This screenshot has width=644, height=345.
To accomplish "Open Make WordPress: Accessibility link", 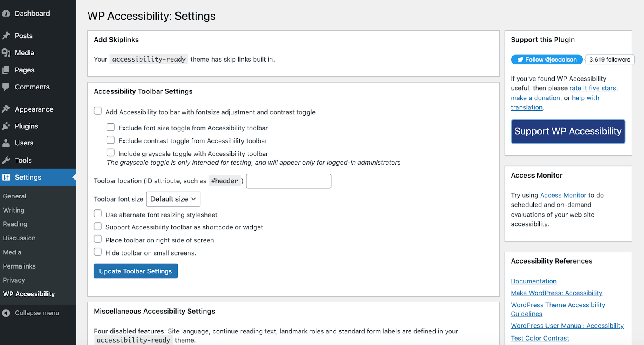I will [x=557, y=293].
